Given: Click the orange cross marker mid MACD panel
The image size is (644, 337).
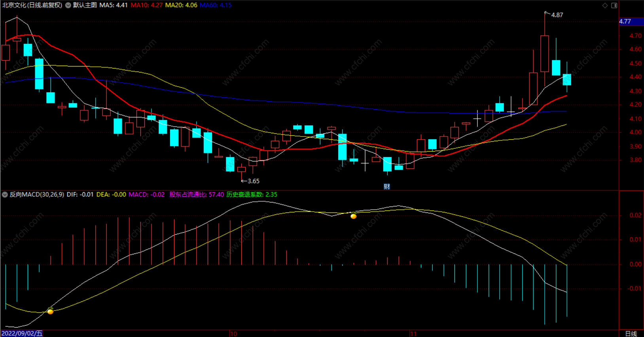Looking at the screenshot, I should point(353,216).
